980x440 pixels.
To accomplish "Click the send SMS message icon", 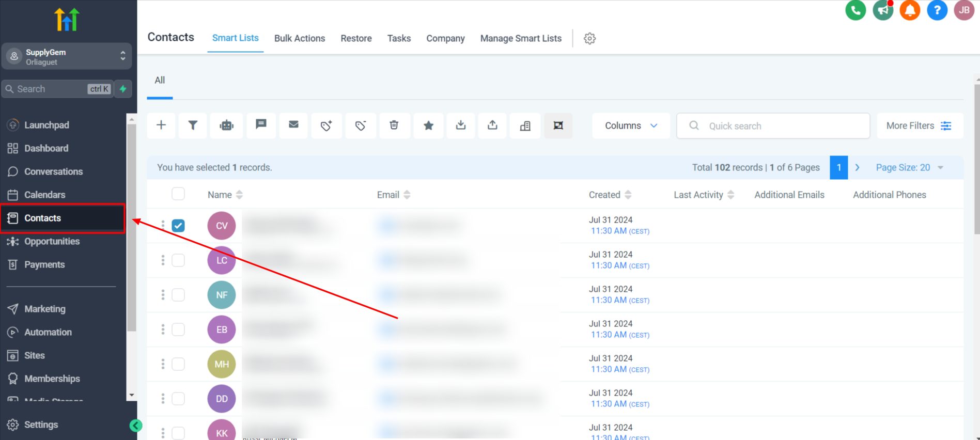I will click(261, 125).
